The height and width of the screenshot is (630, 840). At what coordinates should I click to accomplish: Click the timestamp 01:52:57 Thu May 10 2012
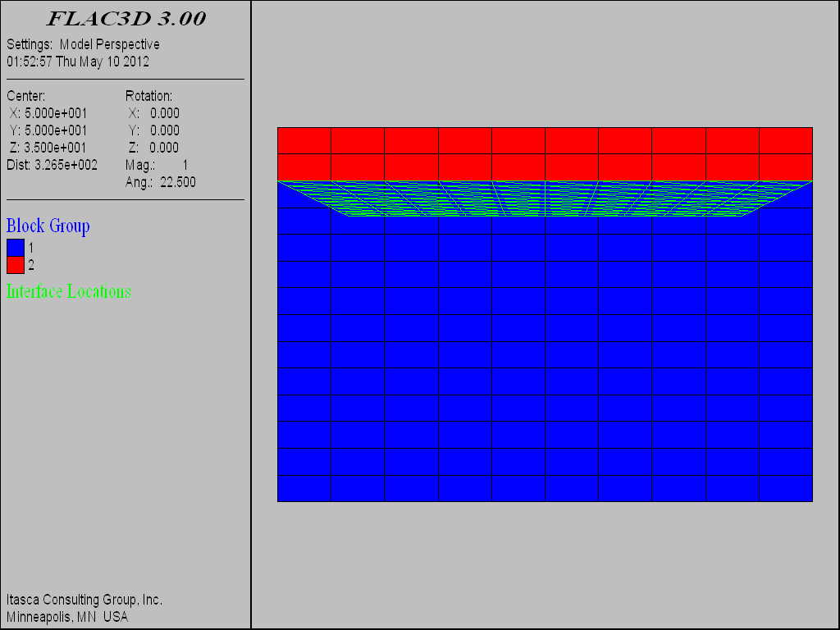pos(78,62)
